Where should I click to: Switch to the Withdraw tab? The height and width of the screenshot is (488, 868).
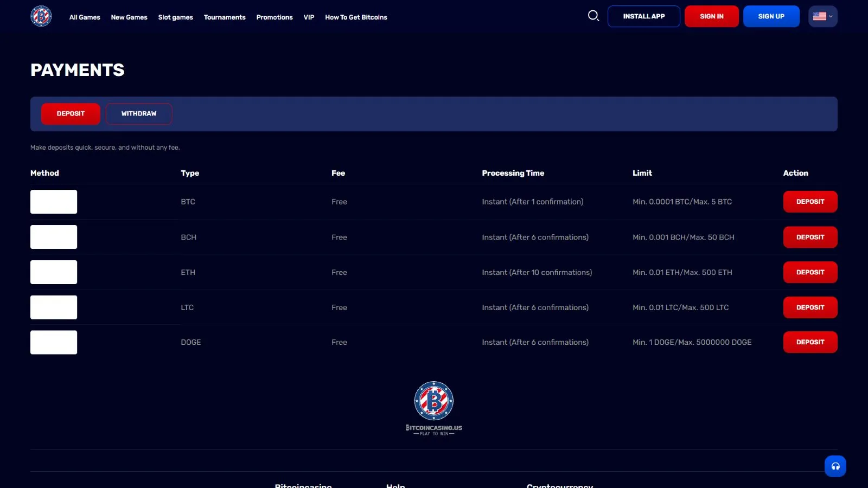(x=139, y=114)
